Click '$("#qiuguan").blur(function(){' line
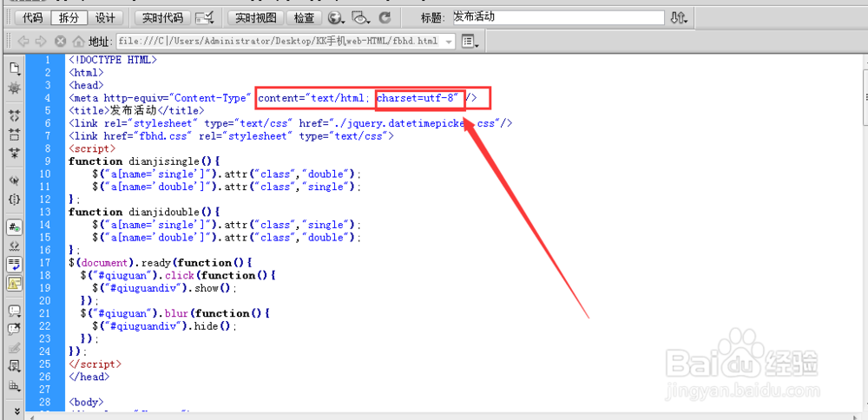 click(175, 313)
